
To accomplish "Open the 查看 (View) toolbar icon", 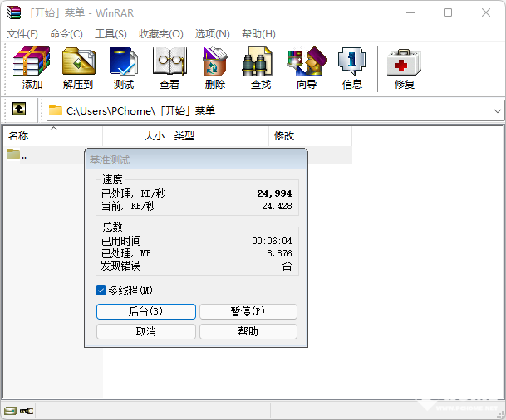I will pos(169,68).
